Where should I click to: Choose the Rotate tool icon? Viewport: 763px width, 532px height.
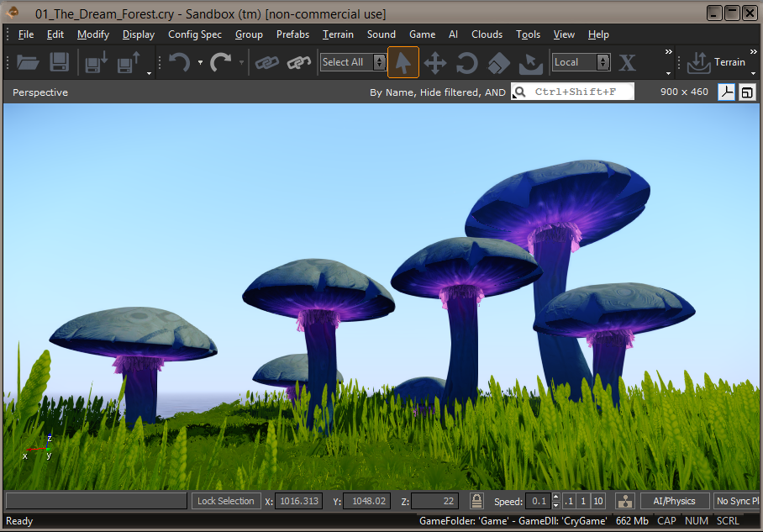[x=466, y=63]
